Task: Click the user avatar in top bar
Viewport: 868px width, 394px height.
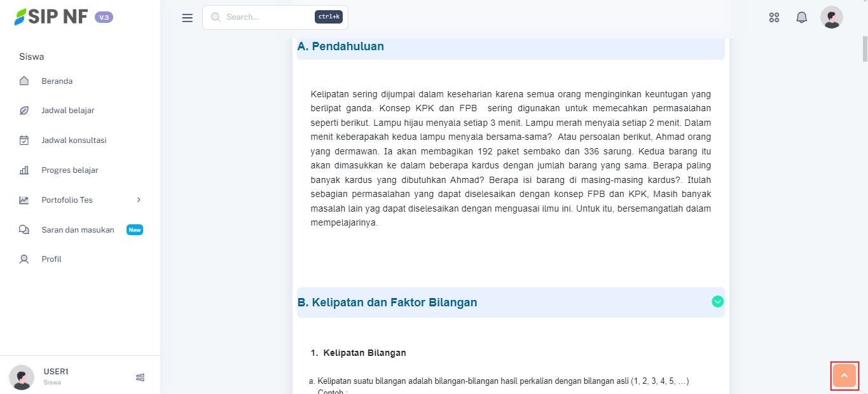Action: pos(831,18)
